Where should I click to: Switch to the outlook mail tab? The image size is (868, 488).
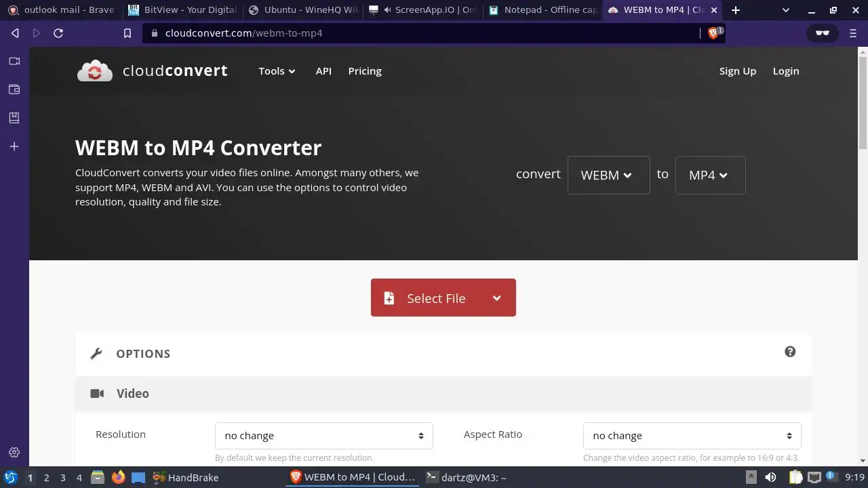61,10
